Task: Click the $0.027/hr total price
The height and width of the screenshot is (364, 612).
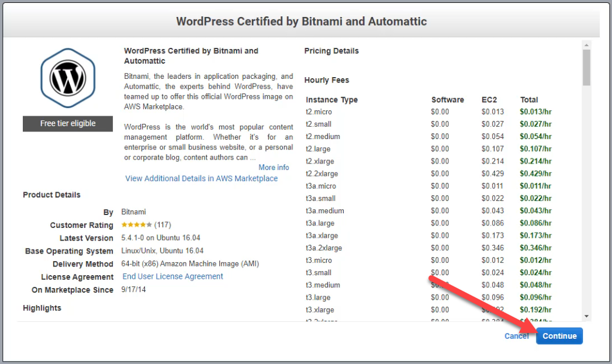Action: pos(535,124)
